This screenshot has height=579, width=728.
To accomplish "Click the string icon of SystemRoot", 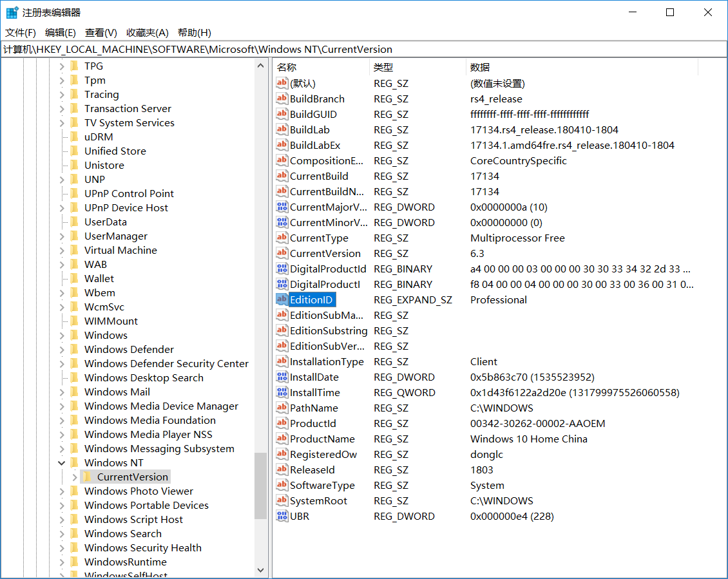I will (x=282, y=500).
